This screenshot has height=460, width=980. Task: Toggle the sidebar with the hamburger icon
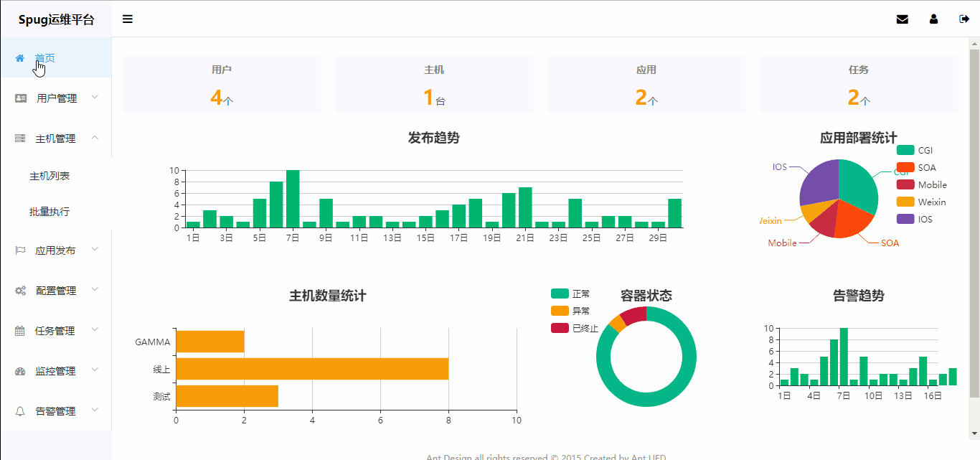(128, 19)
